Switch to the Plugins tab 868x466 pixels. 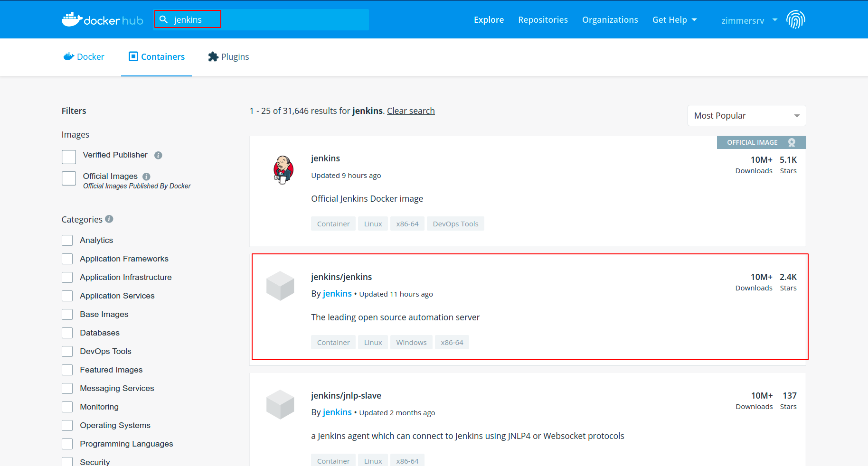coord(228,57)
